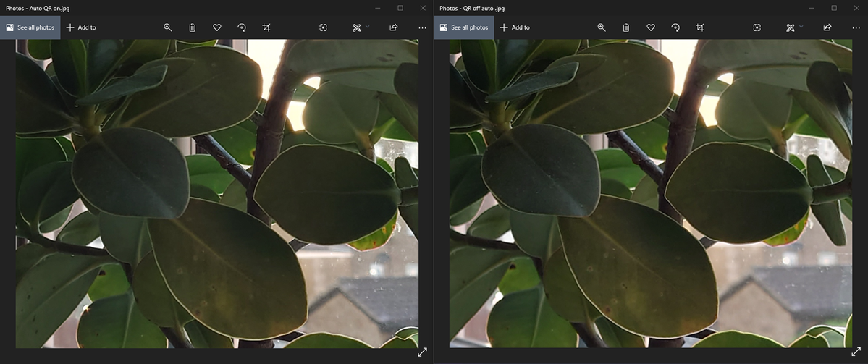Share the QR off auto photo
868x364 pixels.
[x=827, y=27]
